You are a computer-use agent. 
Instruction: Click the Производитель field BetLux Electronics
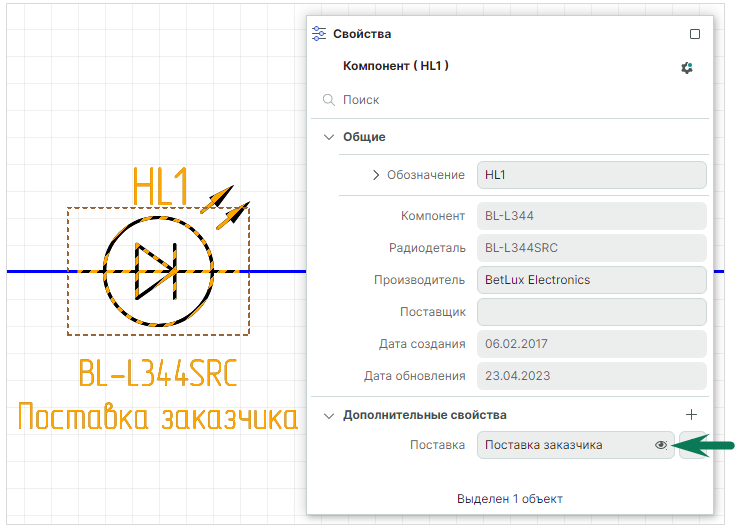click(592, 280)
